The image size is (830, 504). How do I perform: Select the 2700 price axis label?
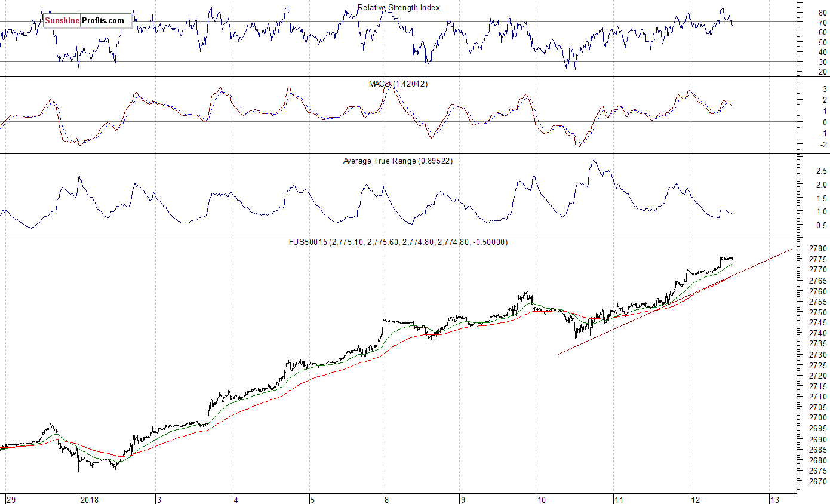[818, 418]
